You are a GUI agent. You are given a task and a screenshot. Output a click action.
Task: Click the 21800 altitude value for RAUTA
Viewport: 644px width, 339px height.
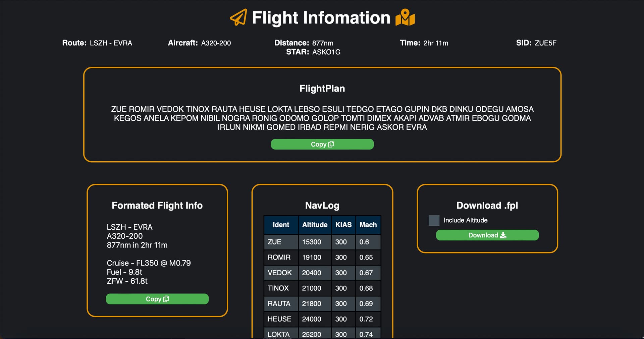click(312, 303)
